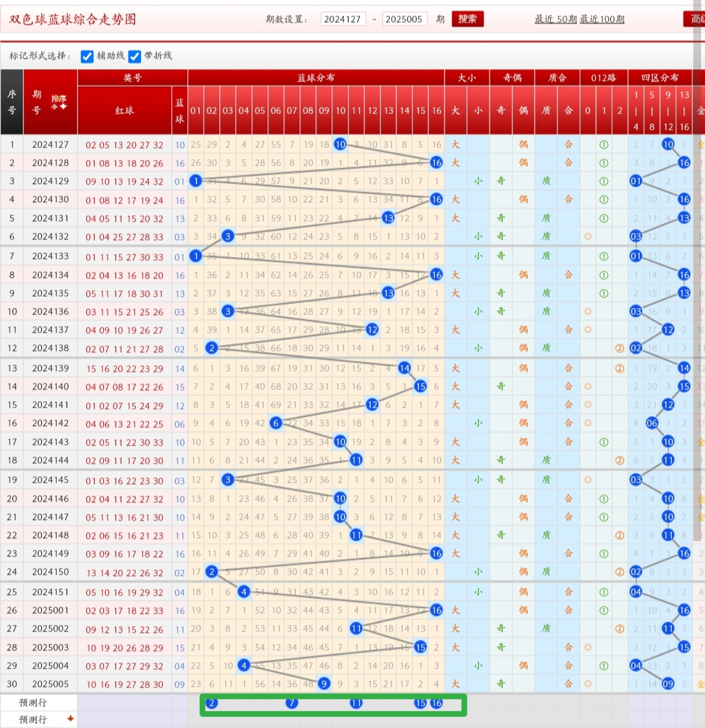Image resolution: width=705 pixels, height=728 pixels.
Task: Click the 搜索 button
Action: pyautogui.click(x=467, y=19)
